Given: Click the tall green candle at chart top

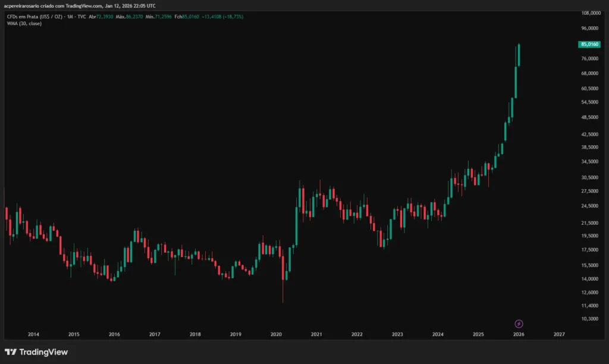Looking at the screenshot, I should 519,55.
